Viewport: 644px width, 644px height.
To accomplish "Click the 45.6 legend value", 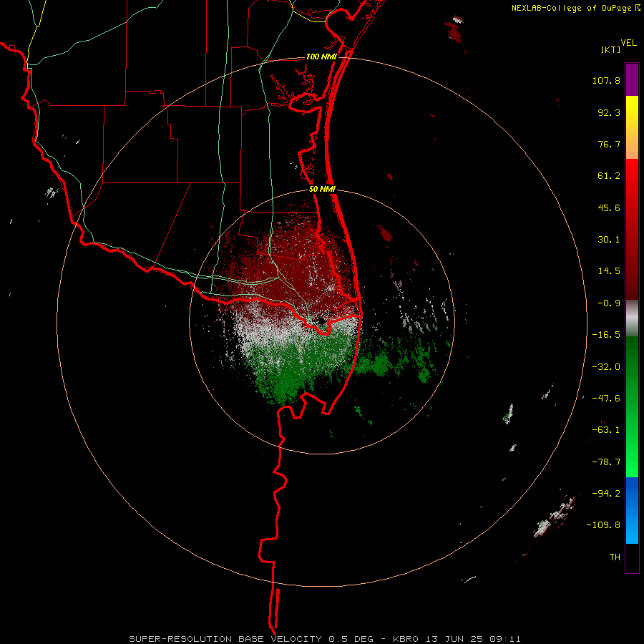I will click(609, 208).
